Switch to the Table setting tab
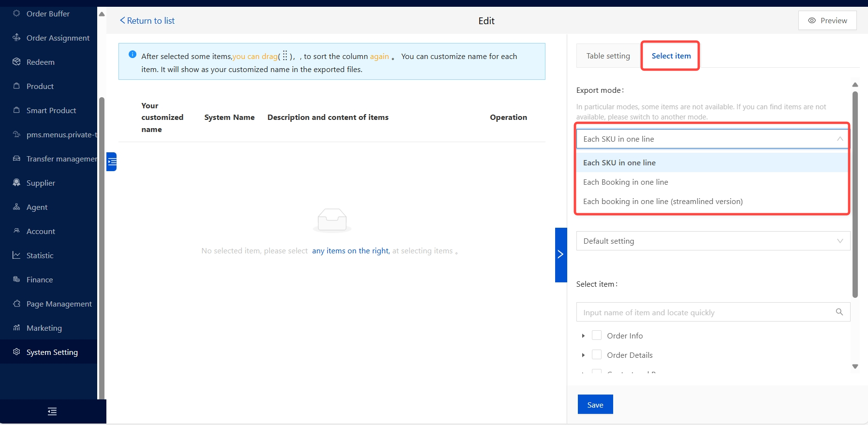 pyautogui.click(x=608, y=56)
